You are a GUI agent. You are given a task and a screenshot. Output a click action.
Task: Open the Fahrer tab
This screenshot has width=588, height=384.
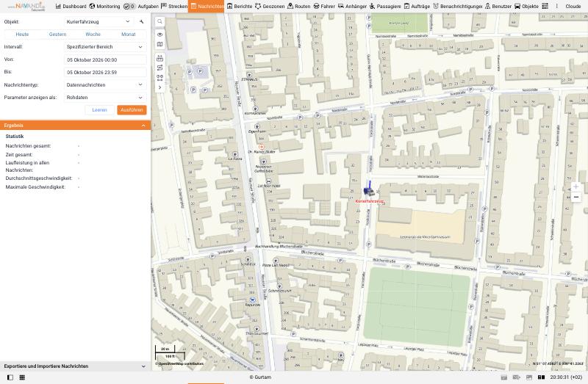(324, 6)
